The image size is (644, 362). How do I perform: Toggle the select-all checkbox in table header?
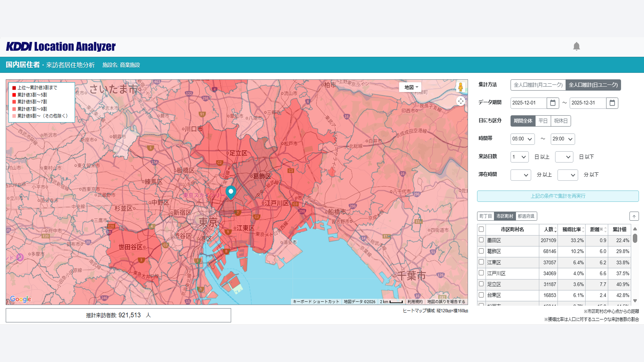click(481, 229)
